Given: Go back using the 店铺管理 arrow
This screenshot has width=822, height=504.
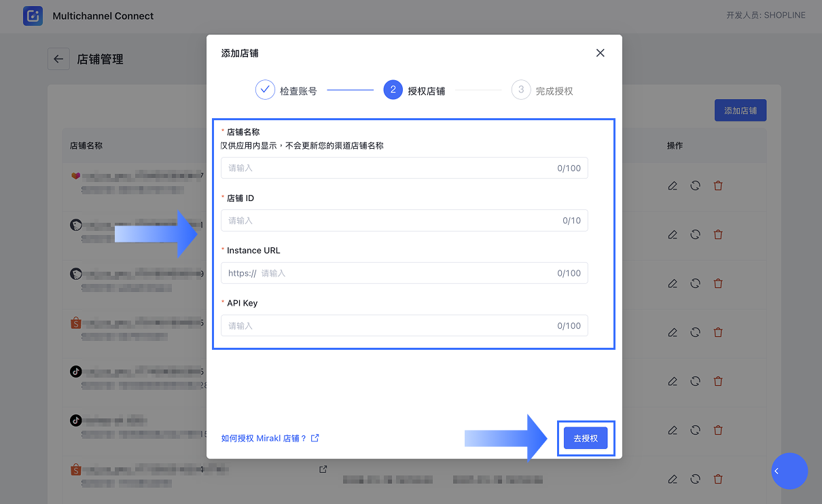Looking at the screenshot, I should click(x=58, y=59).
